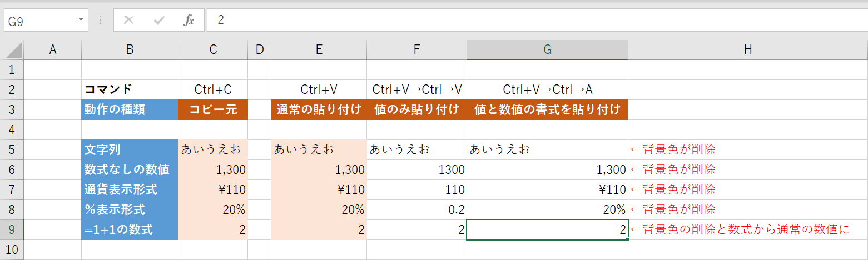The image size is (868, 260).
Task: Select row 1 header
Action: click(x=12, y=69)
